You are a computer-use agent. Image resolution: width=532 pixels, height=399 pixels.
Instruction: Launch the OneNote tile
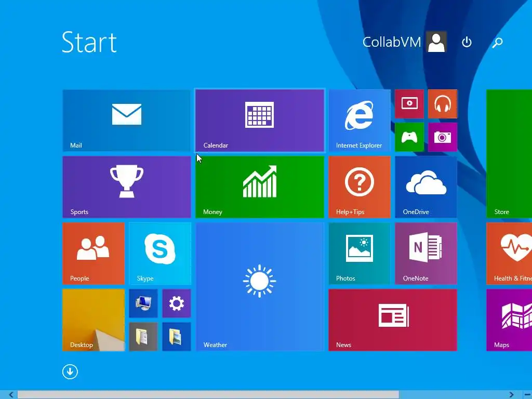[x=426, y=253]
